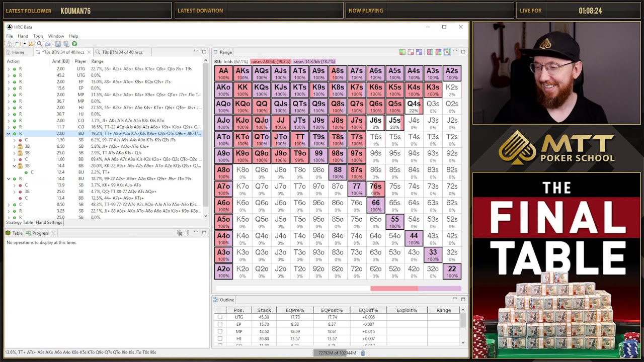The image size is (644, 362).
Task: Click the 'raises 14.37bb (18.7%)' action label
Action: [x=314, y=61]
